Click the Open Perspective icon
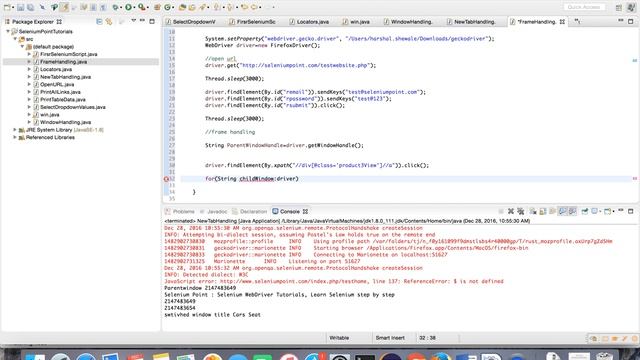Viewport: 640px width, 360px height. pyautogui.click(x=619, y=7)
